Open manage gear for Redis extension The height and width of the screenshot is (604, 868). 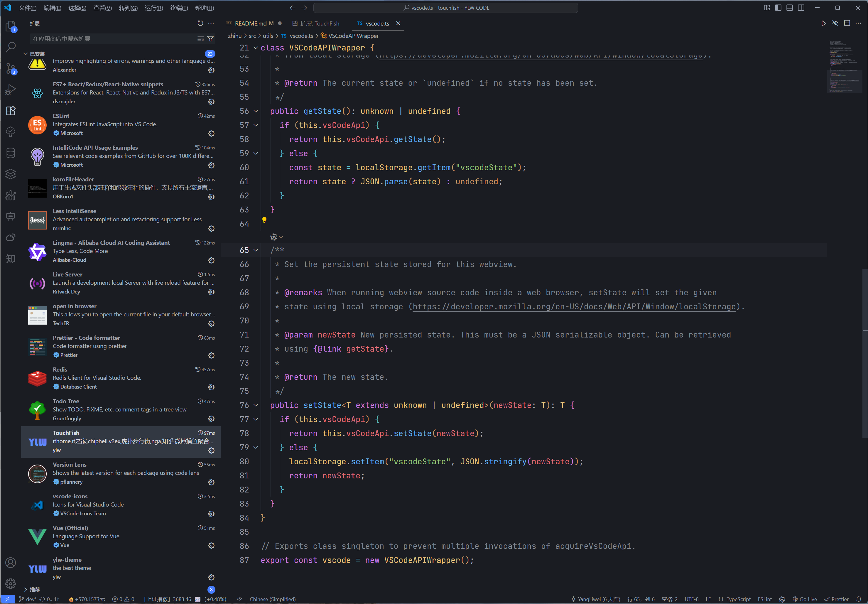pyautogui.click(x=211, y=387)
